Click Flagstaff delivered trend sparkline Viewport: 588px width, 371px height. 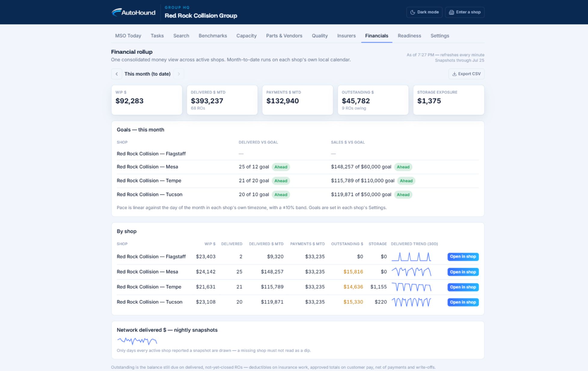tap(411, 257)
